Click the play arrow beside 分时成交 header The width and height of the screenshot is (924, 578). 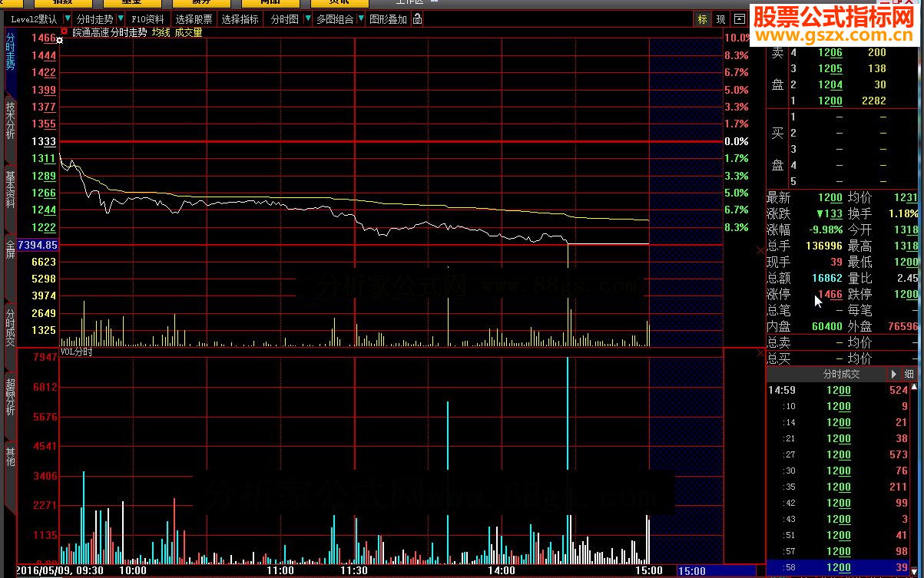click(893, 375)
